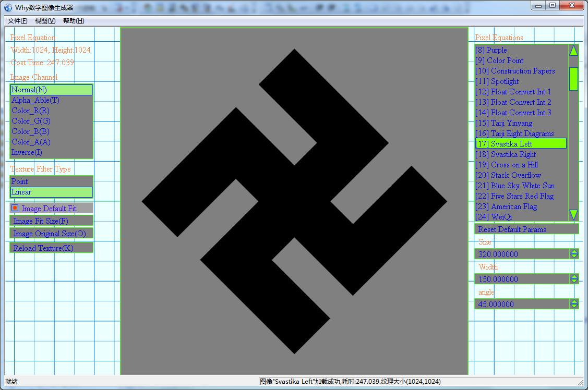Enable the Inverse(I) channel option
Image resolution: width=588 pixels, height=390 pixels.
pos(27,152)
